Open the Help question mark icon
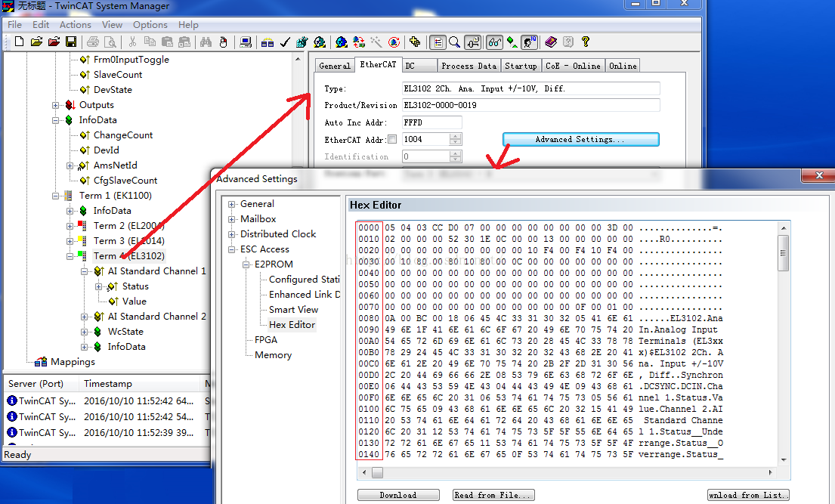 point(586,43)
